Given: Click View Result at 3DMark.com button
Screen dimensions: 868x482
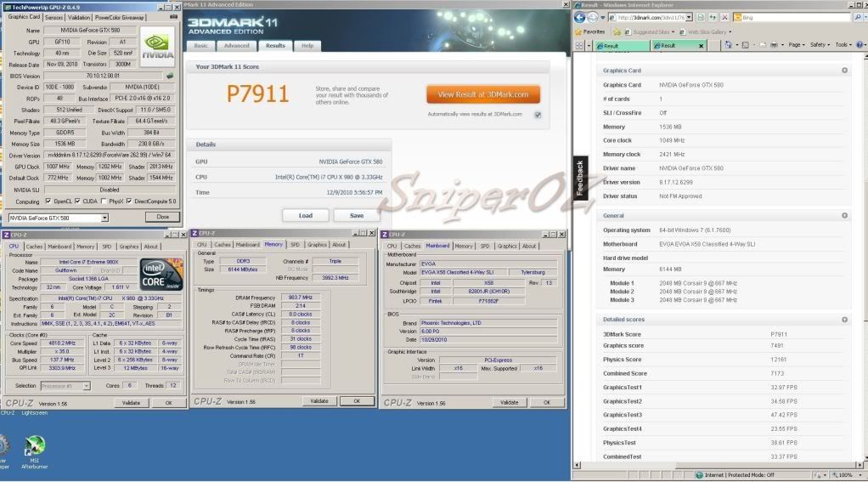Looking at the screenshot, I should (x=483, y=94).
